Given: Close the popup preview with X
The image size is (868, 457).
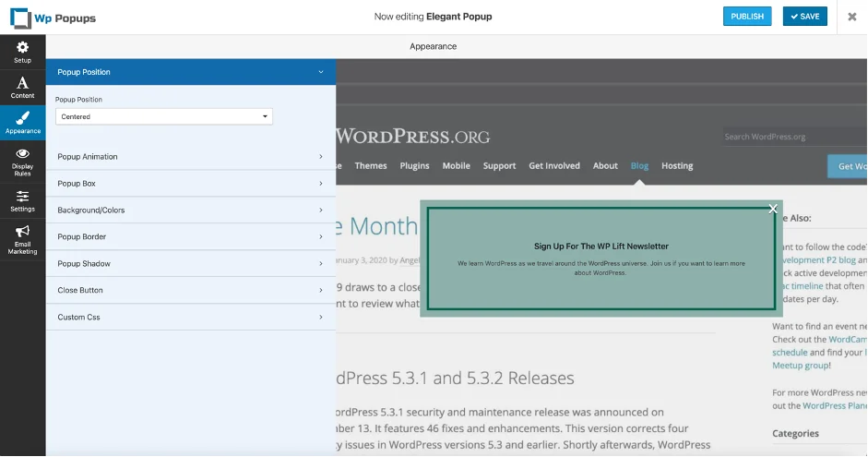Looking at the screenshot, I should [x=773, y=209].
